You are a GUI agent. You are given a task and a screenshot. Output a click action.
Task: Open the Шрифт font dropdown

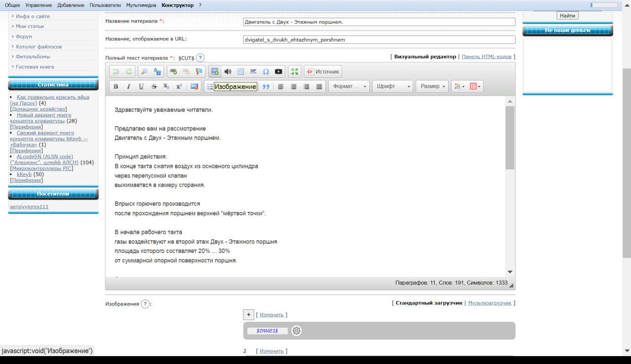(x=392, y=87)
